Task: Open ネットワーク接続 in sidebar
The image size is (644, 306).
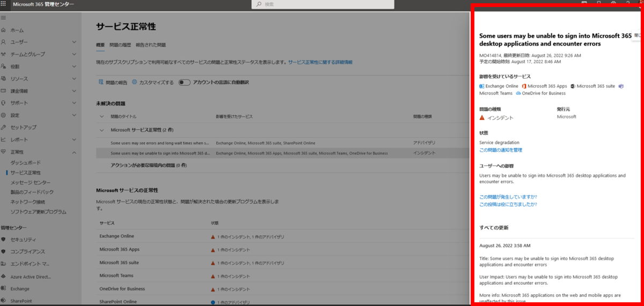Action: tap(28, 201)
